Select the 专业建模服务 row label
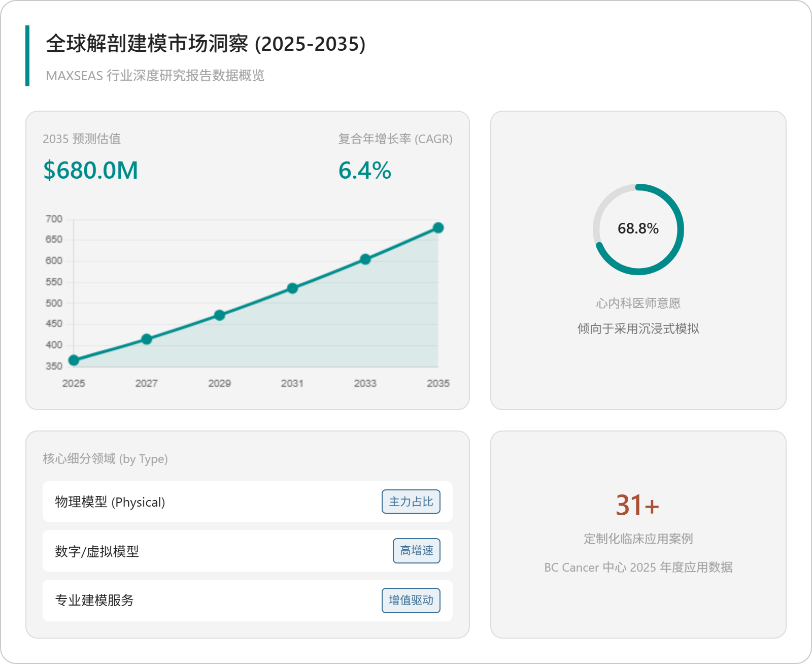Image resolution: width=812 pixels, height=664 pixels. pos(94,601)
